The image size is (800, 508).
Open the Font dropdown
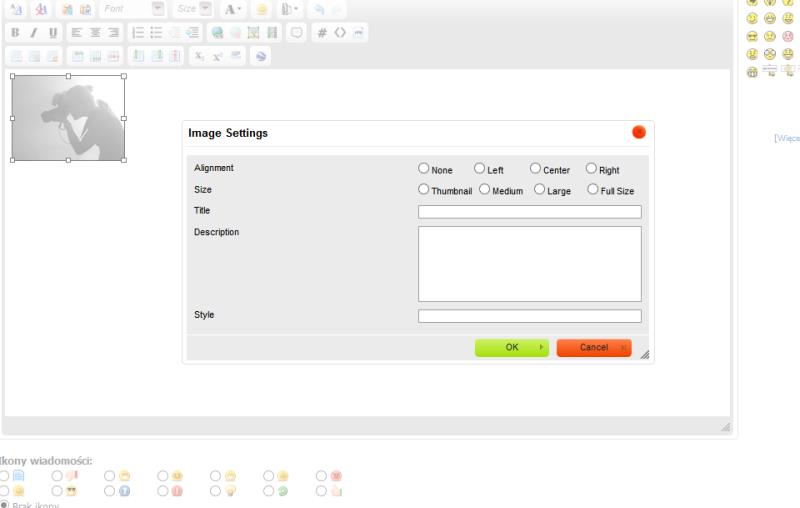tap(158, 8)
